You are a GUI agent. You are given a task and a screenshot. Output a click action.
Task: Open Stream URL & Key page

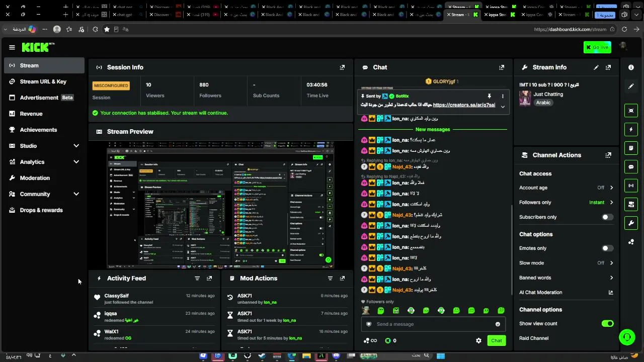[x=44, y=81]
